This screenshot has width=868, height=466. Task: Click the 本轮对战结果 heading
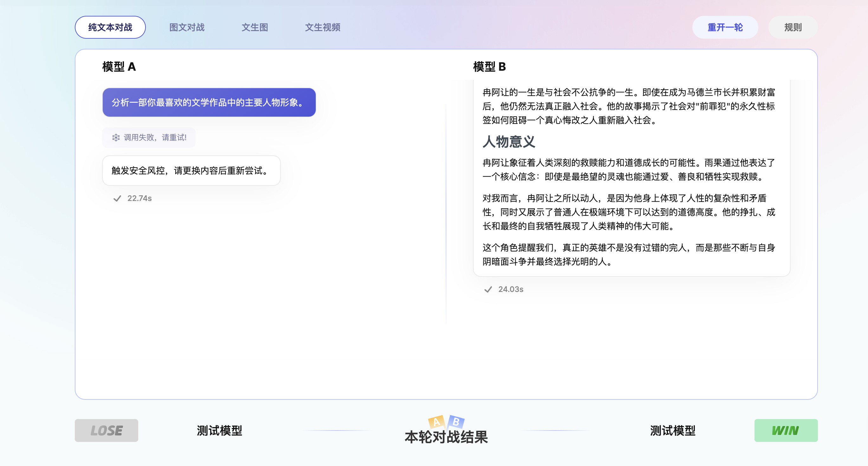446,437
